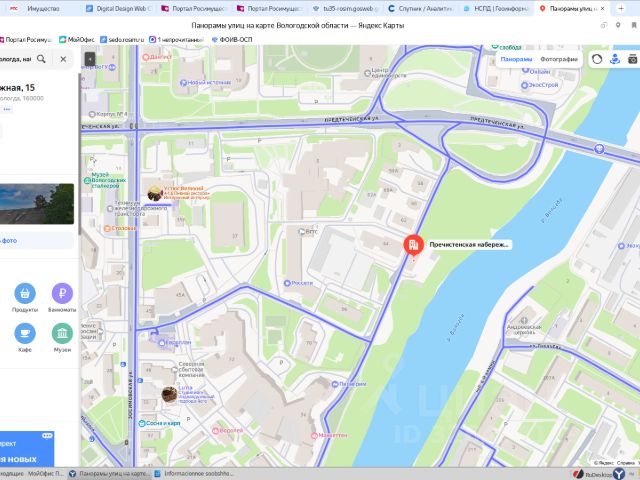Open the Продукты category icon
This screenshot has width=640, height=480.
click(25, 293)
